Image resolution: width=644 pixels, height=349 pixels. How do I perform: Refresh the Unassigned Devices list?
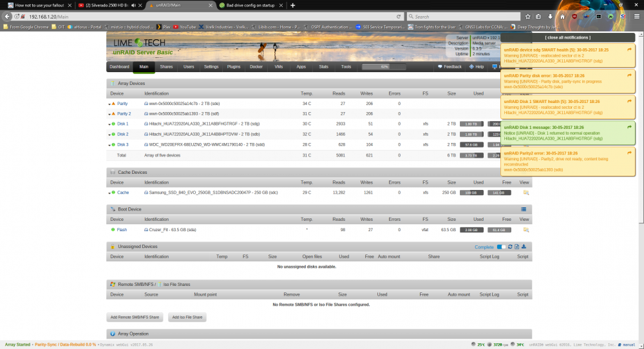point(510,247)
